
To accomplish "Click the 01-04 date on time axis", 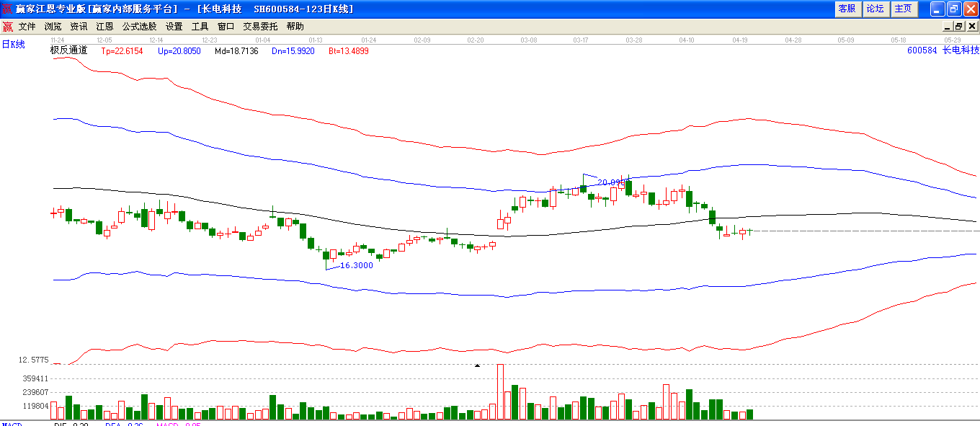I will [263, 40].
